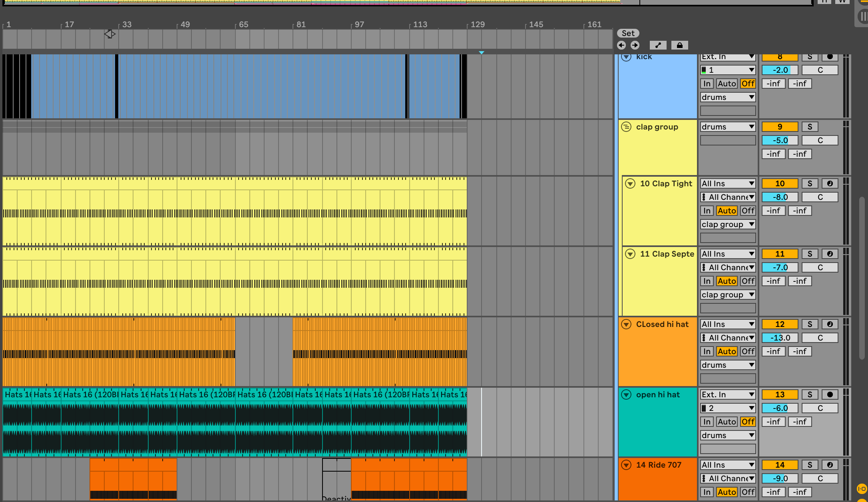The width and height of the screenshot is (868, 502).
Task: Solo the CLosed hi hat track
Action: tap(810, 324)
